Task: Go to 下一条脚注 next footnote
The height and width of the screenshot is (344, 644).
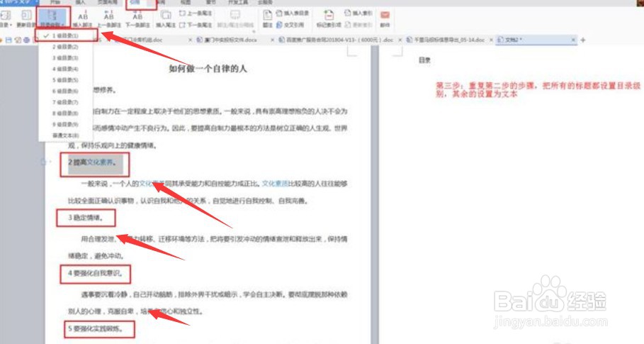Action: pyautogui.click(x=137, y=19)
